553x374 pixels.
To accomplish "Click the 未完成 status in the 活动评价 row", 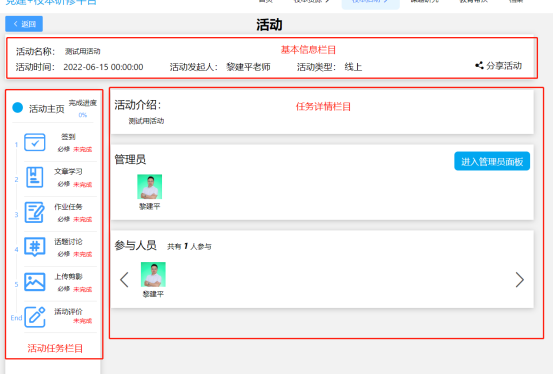I will pos(83,321).
